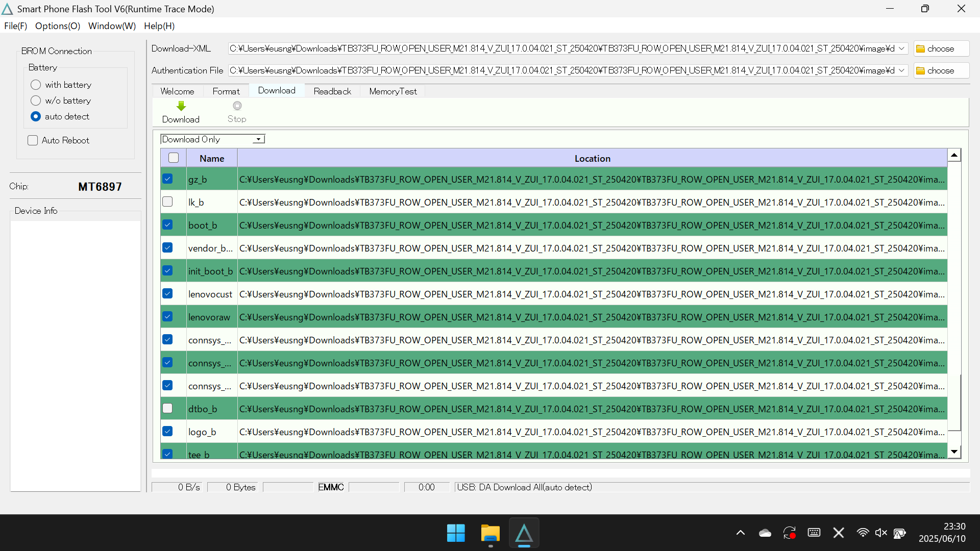980x551 pixels.
Task: Open the Options(O) menu
Action: coord(58,26)
